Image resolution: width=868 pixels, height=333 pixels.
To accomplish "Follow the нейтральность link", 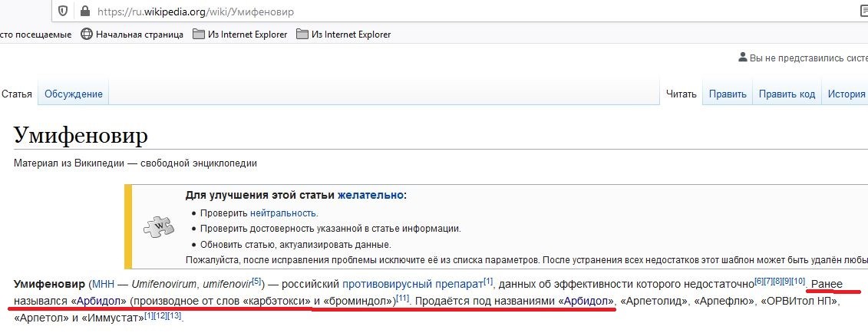I will pos(283,213).
